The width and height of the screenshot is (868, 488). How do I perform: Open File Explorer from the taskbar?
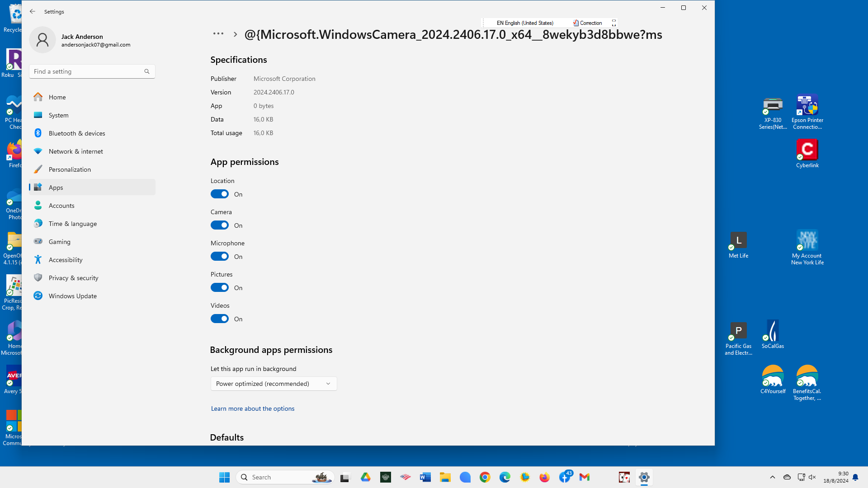(445, 477)
